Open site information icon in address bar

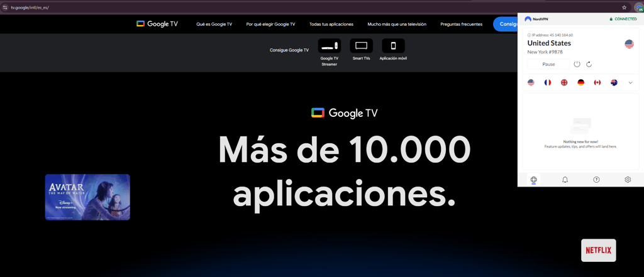click(5, 8)
